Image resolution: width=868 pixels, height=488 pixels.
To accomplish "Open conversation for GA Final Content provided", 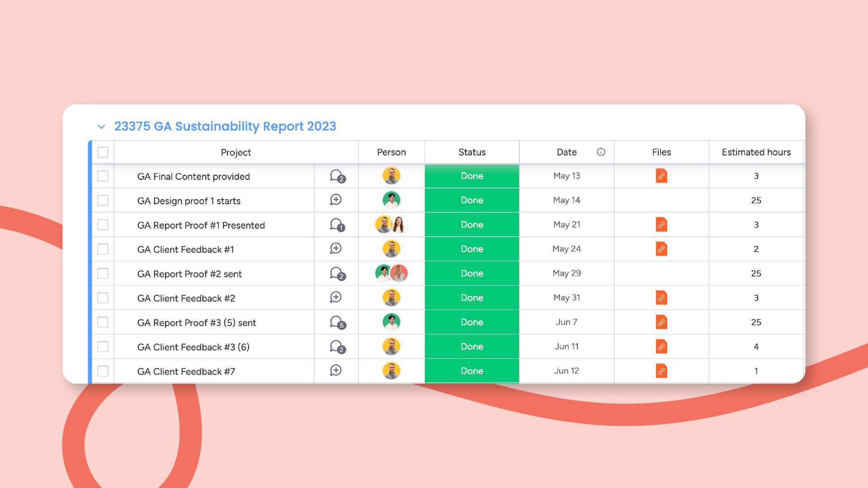I will 337,176.
